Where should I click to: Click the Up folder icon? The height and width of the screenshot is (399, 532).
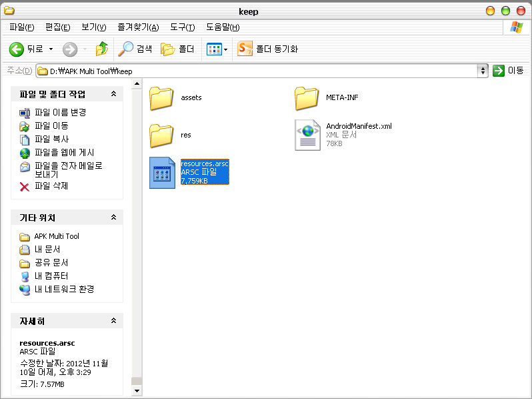(x=101, y=49)
